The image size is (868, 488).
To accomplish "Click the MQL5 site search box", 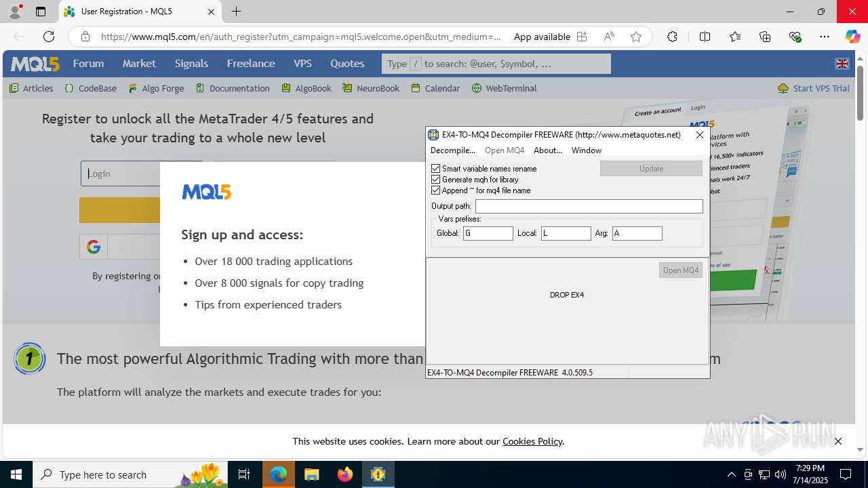I will [496, 64].
